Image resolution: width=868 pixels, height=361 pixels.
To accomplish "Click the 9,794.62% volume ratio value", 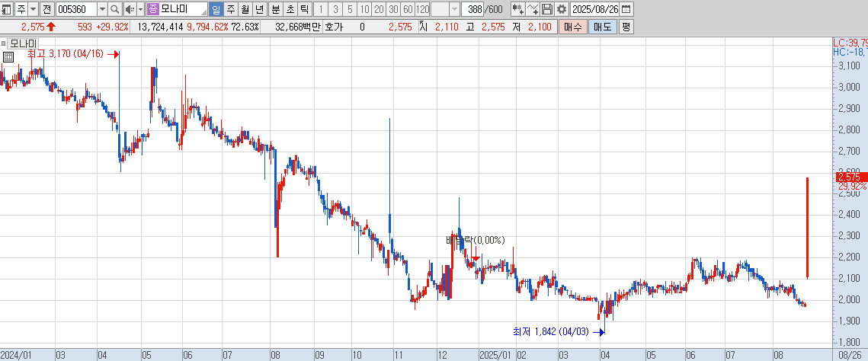I will 207,27.
